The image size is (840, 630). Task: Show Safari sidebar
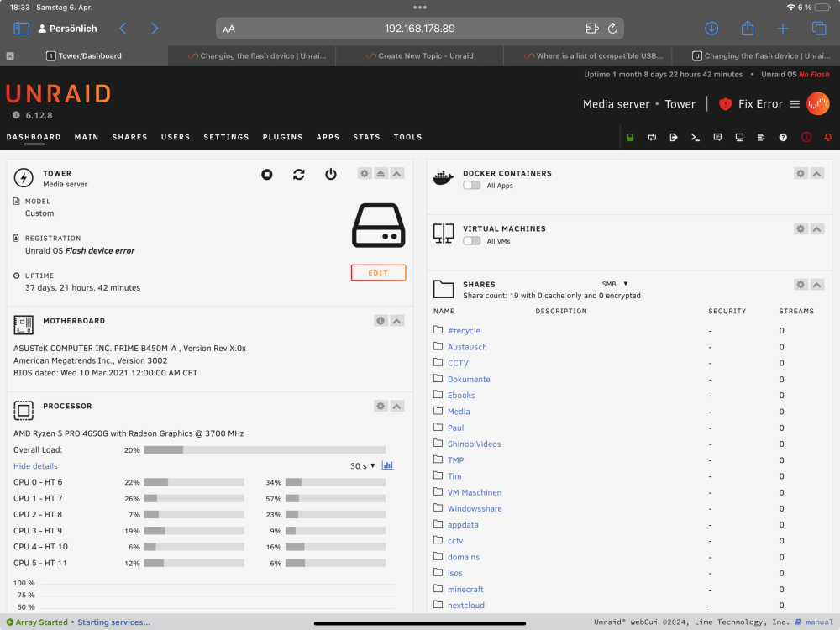click(x=22, y=29)
